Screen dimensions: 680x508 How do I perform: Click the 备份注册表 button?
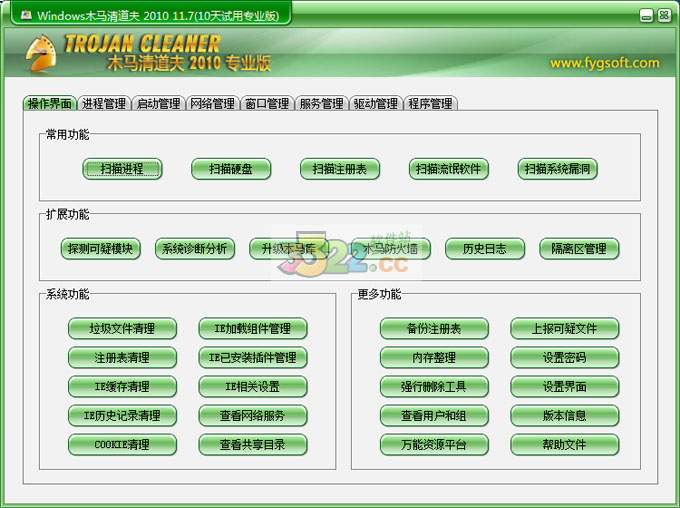click(x=434, y=328)
